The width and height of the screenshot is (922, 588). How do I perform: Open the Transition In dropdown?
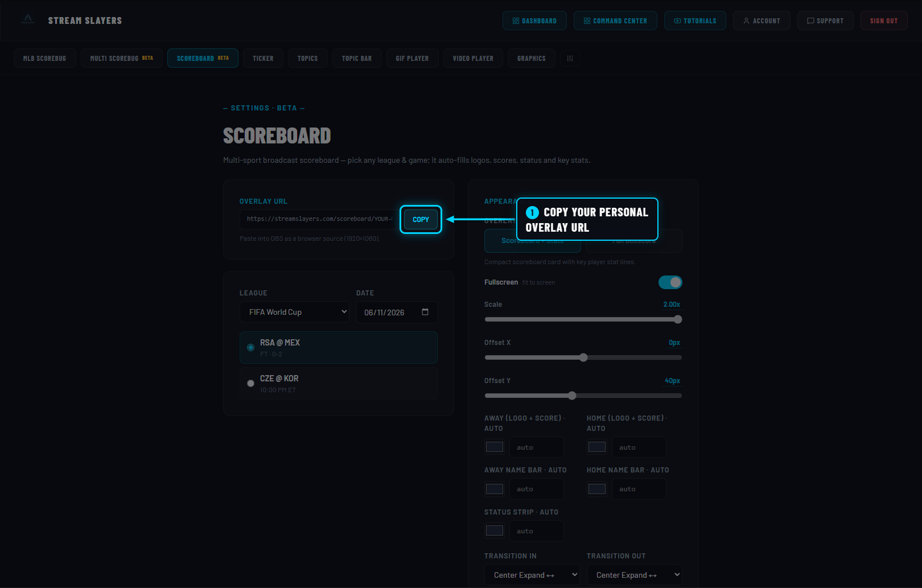coord(532,575)
